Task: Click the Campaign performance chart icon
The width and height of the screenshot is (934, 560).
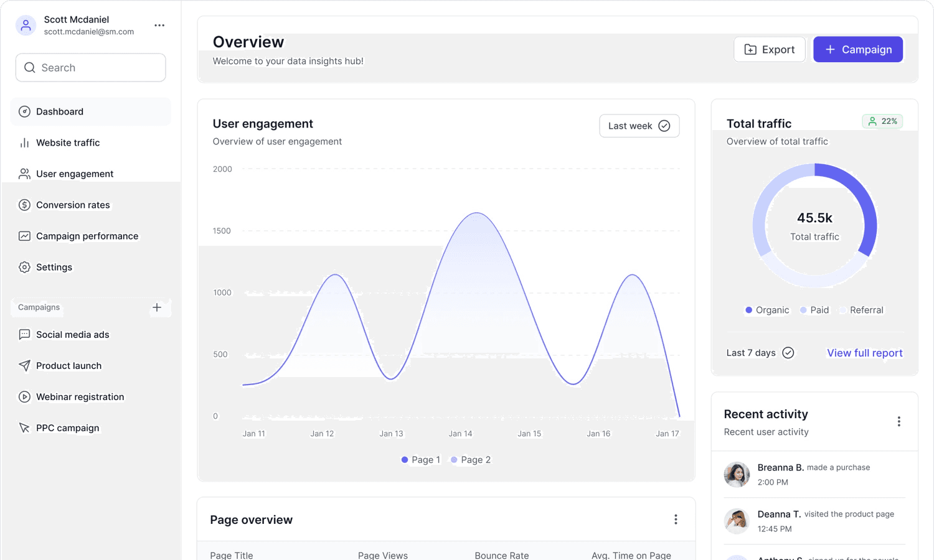Action: 24,236
